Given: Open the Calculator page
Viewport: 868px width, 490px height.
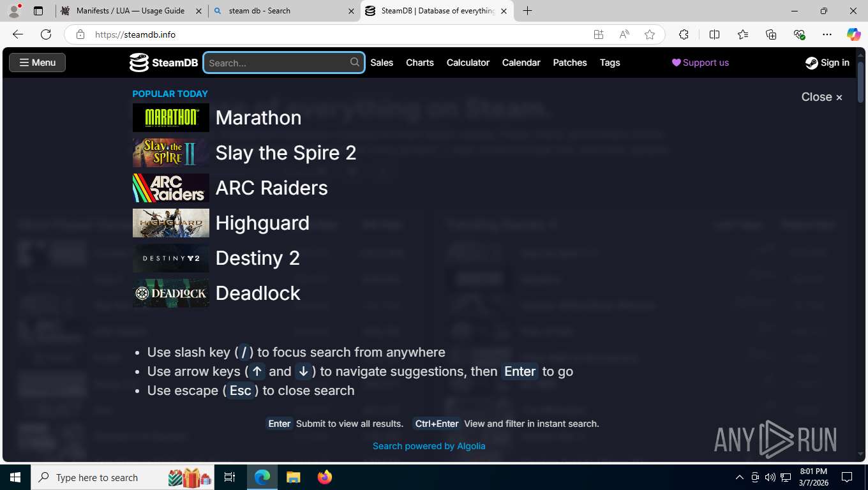Looking at the screenshot, I should point(468,63).
